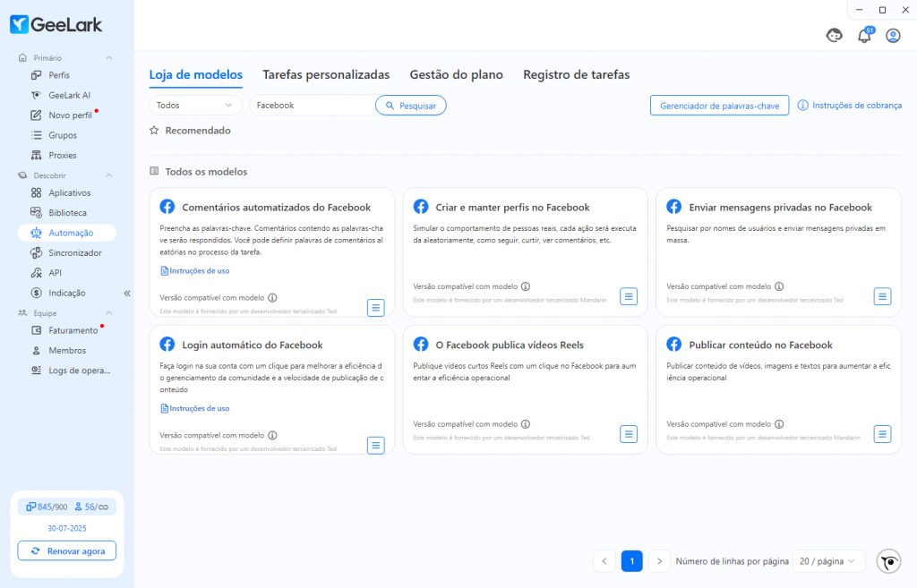Open details icon on Criar e manter perfis card

pos(629,296)
